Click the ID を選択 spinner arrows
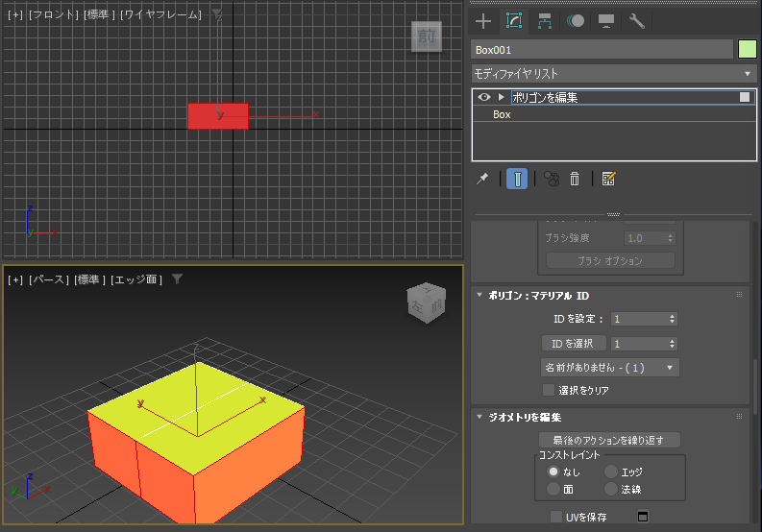762x532 pixels. pyautogui.click(x=672, y=344)
